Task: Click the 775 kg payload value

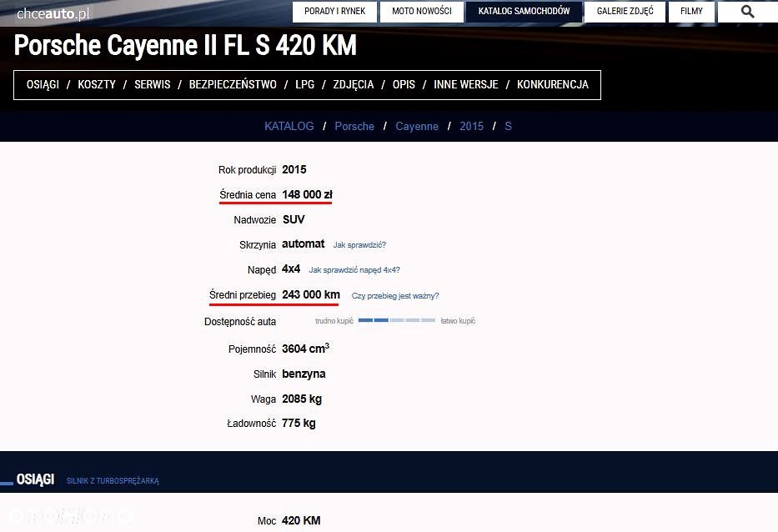Action: point(299,424)
